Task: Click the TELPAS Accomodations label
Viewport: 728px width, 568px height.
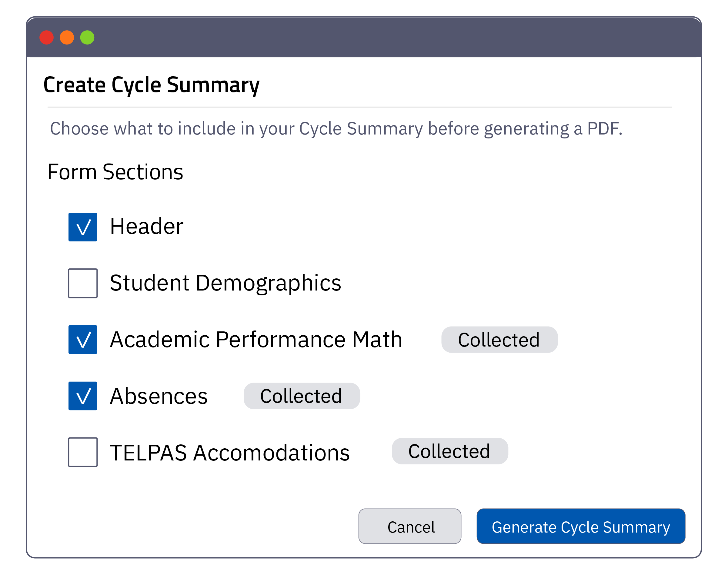Action: coord(230,453)
